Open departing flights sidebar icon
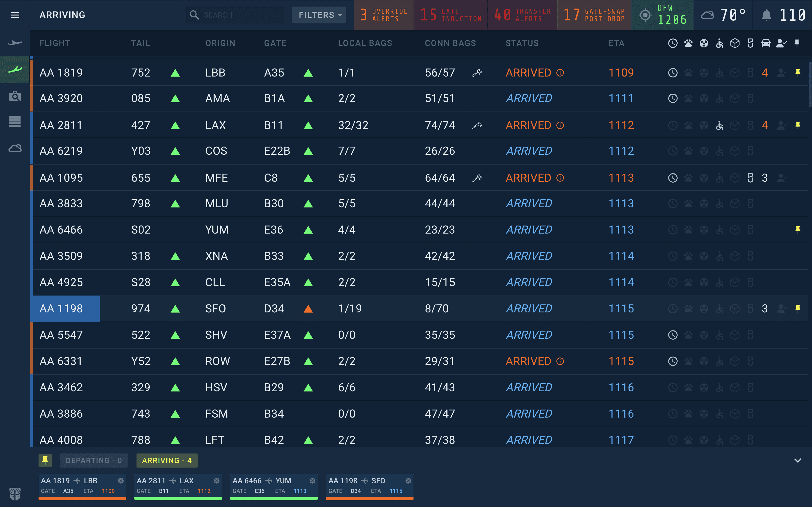812x507 pixels. click(x=15, y=43)
